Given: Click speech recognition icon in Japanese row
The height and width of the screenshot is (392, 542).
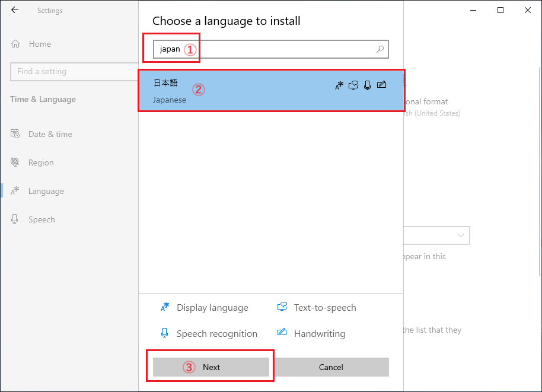Looking at the screenshot, I should tap(368, 85).
